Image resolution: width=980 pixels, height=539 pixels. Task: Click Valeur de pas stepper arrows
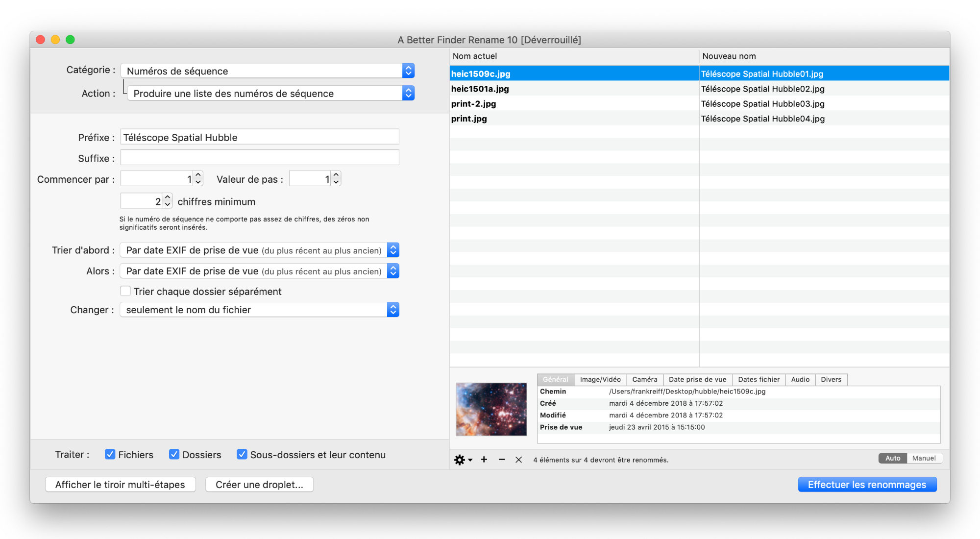click(x=336, y=178)
